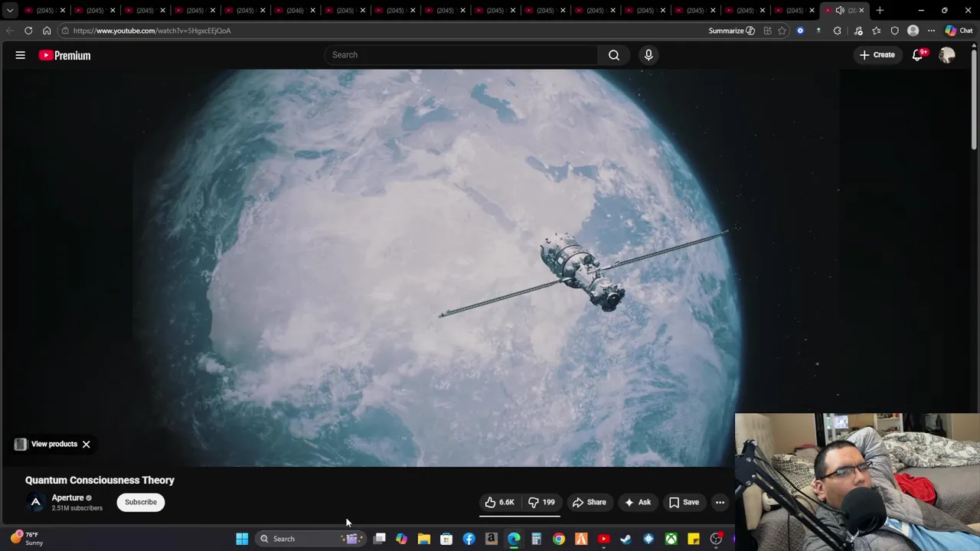Click the Windows taskbar Search box
Viewport: 980px width, 551px height.
(x=310, y=539)
